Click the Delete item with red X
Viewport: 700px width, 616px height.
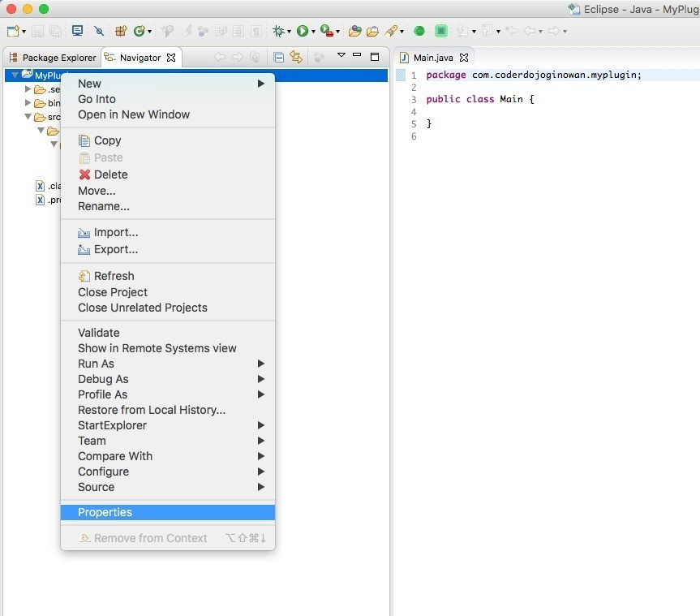[110, 174]
